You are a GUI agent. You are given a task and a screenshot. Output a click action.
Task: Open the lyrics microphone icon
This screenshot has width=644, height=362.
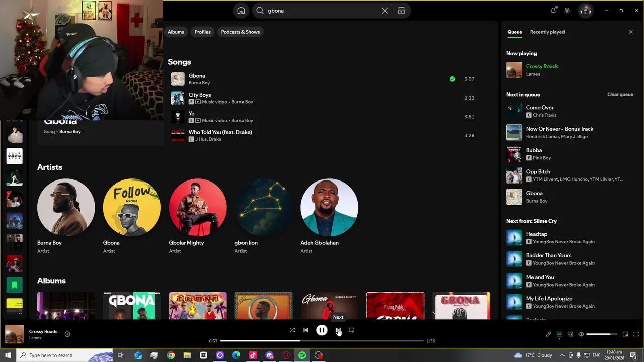point(549,334)
